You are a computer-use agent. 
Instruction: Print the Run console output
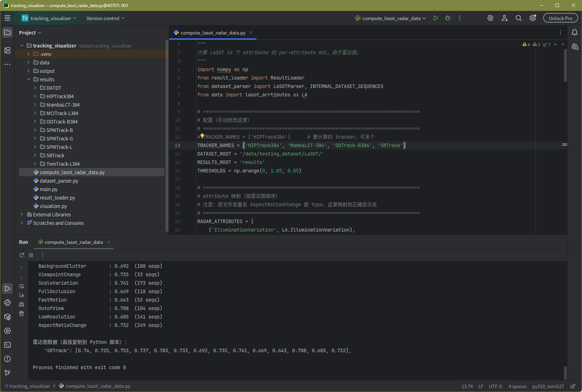[x=21, y=304]
